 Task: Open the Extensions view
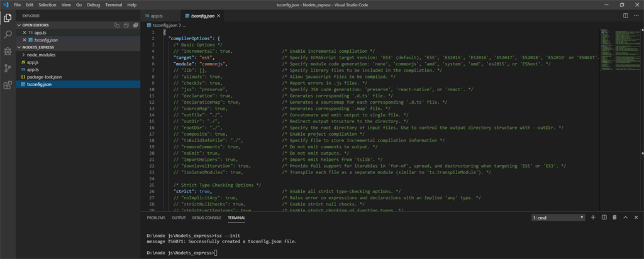[8, 85]
